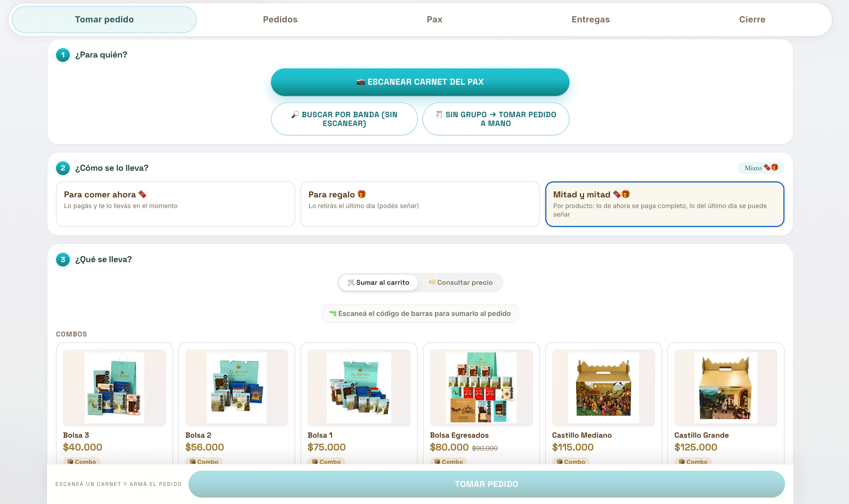Click the Bolsa 3 title
The width and height of the screenshot is (849, 504).
coord(76,435)
